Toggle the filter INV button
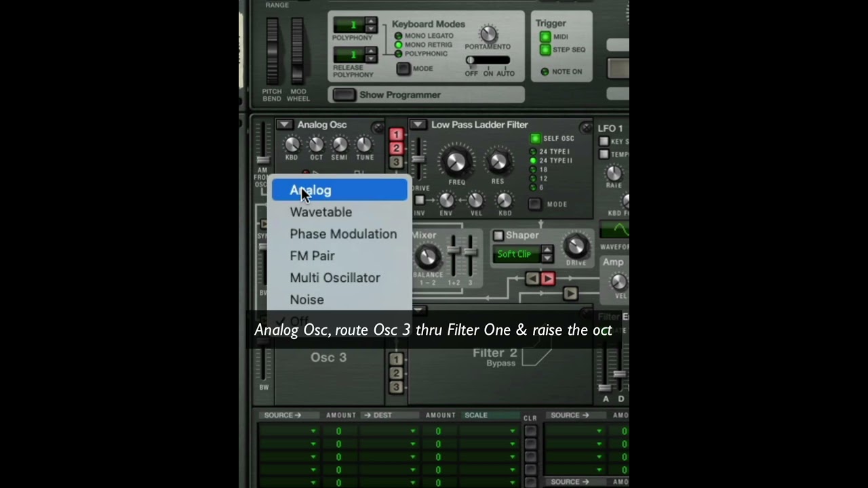 click(x=420, y=200)
